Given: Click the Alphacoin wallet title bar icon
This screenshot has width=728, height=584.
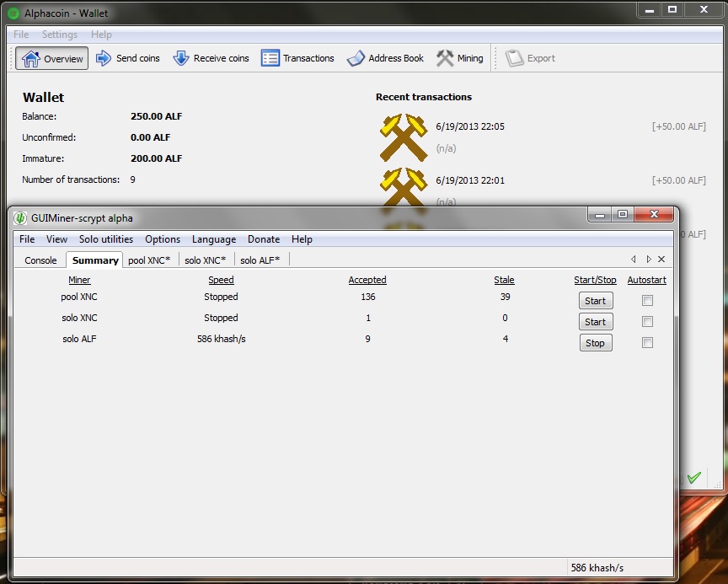Looking at the screenshot, I should click(13, 13).
